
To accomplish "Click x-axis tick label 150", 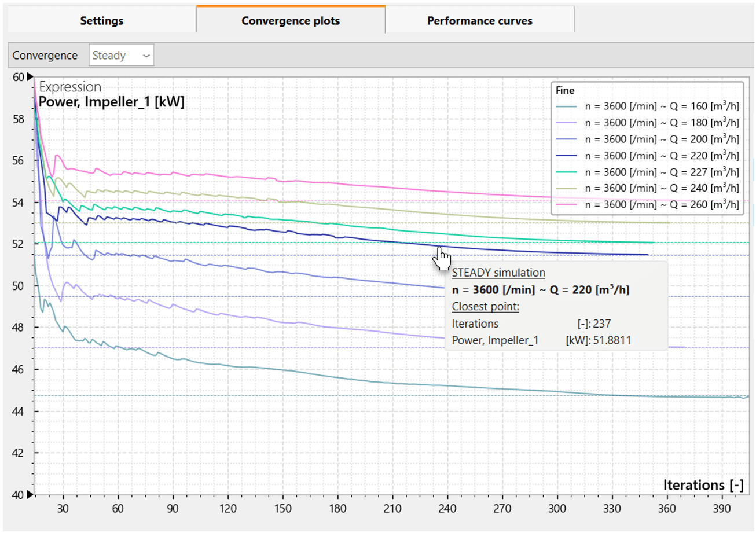I will coord(282,509).
